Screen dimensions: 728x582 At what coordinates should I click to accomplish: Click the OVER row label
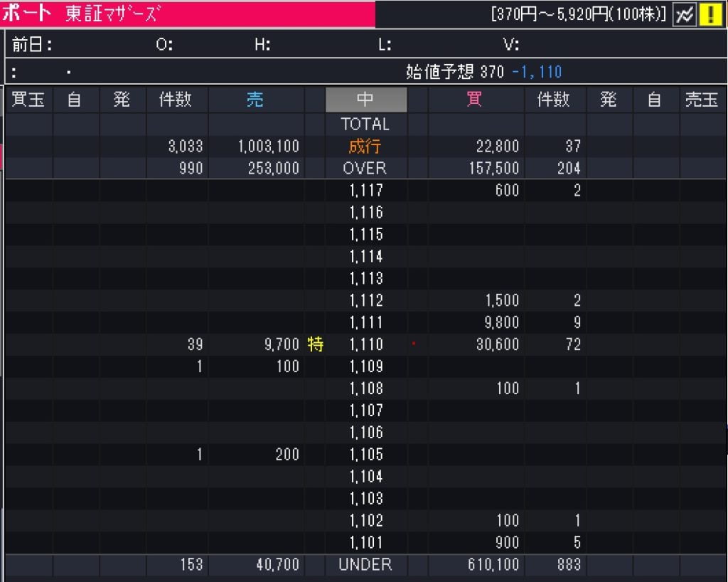click(x=365, y=169)
